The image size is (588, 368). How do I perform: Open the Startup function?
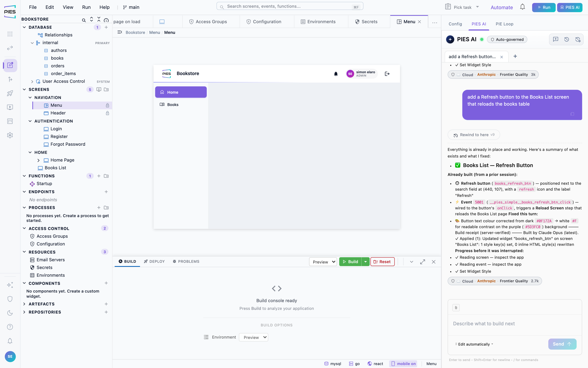click(x=44, y=184)
